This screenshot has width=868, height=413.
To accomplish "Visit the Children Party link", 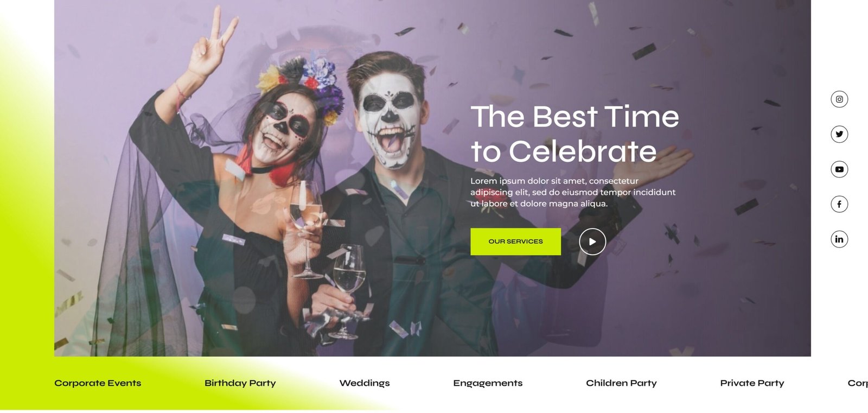I will [621, 383].
